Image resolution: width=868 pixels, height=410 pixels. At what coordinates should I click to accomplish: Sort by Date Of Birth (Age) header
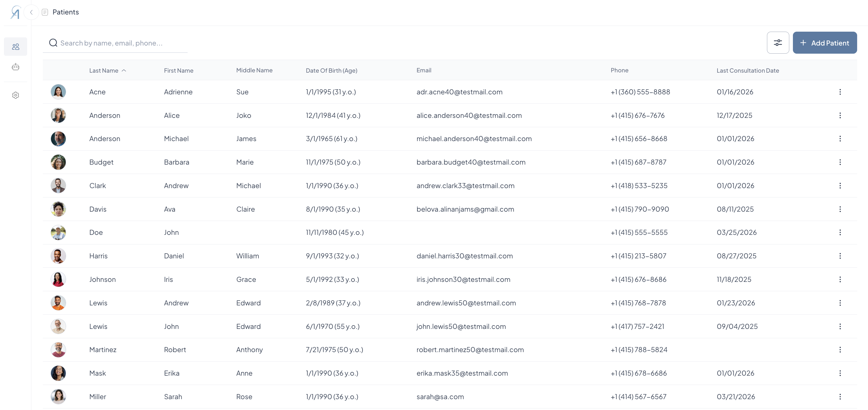[331, 71]
